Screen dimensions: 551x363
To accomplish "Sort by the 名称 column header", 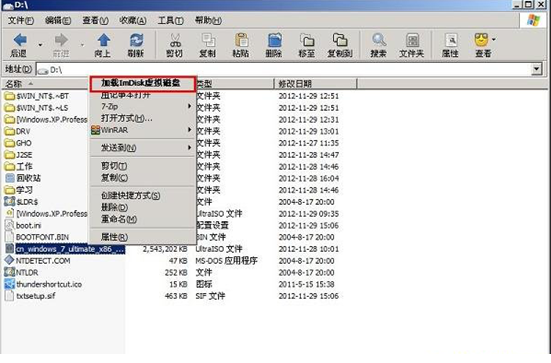I will [x=45, y=84].
